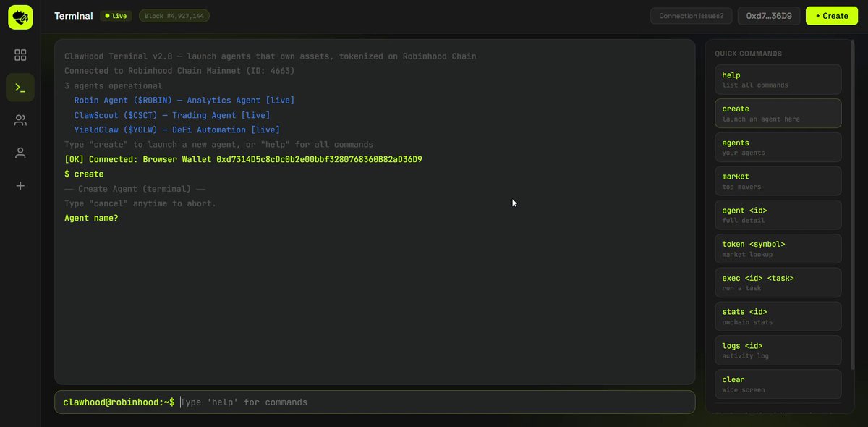Run the help quick command
The height and width of the screenshot is (427, 868).
(x=778, y=80)
